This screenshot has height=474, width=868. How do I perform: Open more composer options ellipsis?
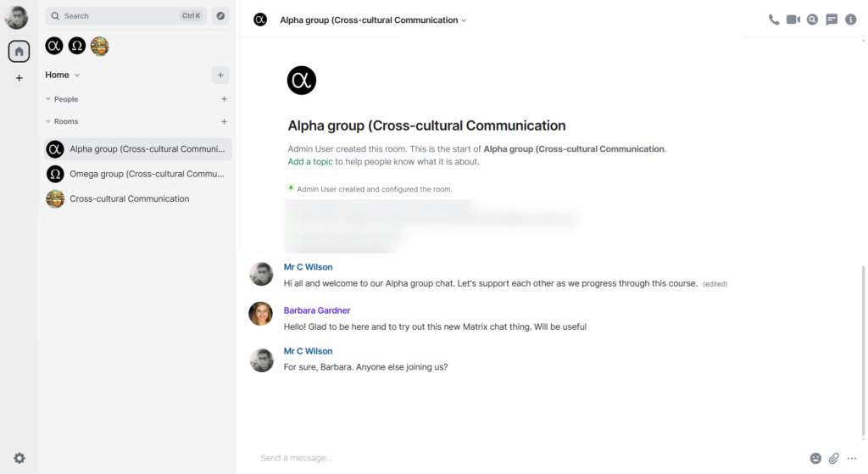(852, 458)
